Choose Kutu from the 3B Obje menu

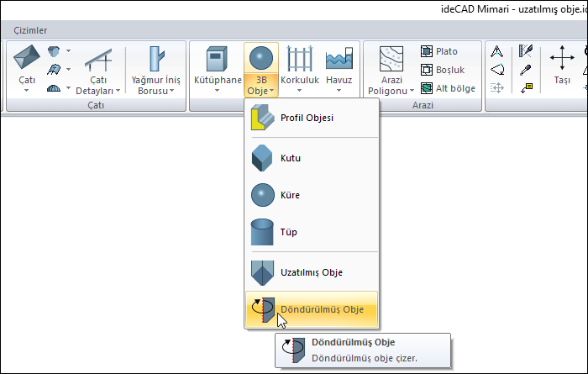point(312,158)
